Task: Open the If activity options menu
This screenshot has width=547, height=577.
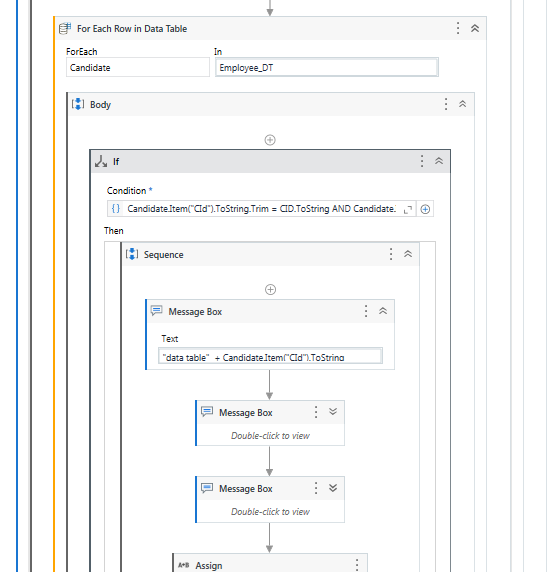Action: [422, 161]
